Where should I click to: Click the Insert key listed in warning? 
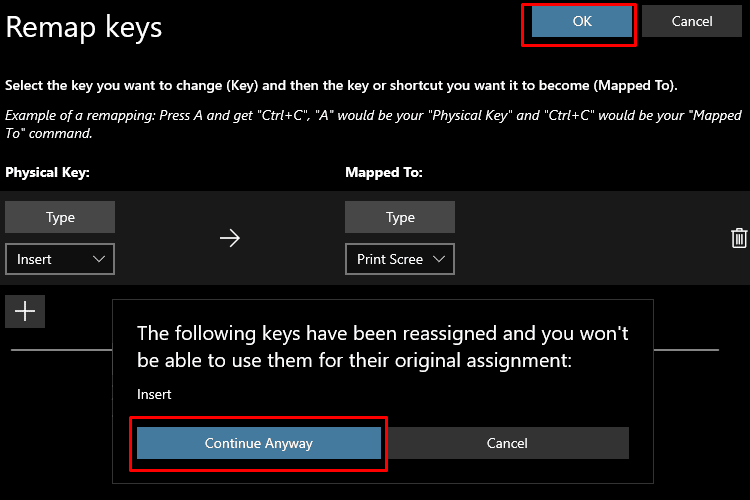pyautogui.click(x=154, y=394)
